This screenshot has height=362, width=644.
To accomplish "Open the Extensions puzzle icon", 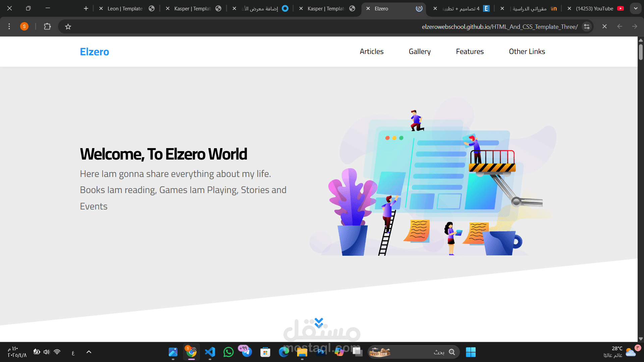I will point(47,26).
